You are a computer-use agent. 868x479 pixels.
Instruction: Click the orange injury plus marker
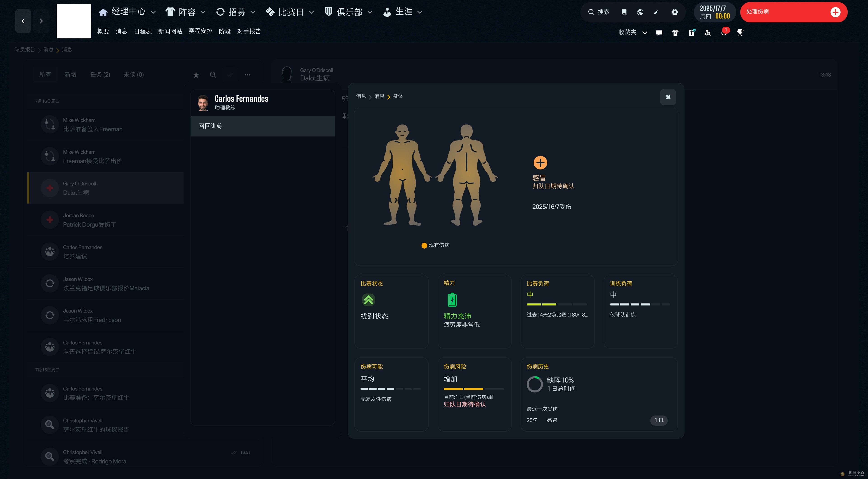point(540,163)
